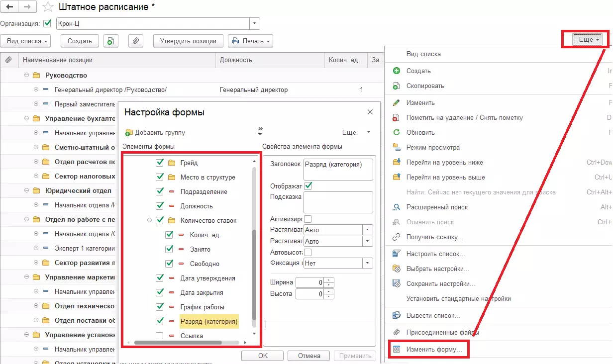The height and width of the screenshot is (364, 613).
Task: Uncheck Место в структуре checkbox
Action: pyautogui.click(x=160, y=177)
